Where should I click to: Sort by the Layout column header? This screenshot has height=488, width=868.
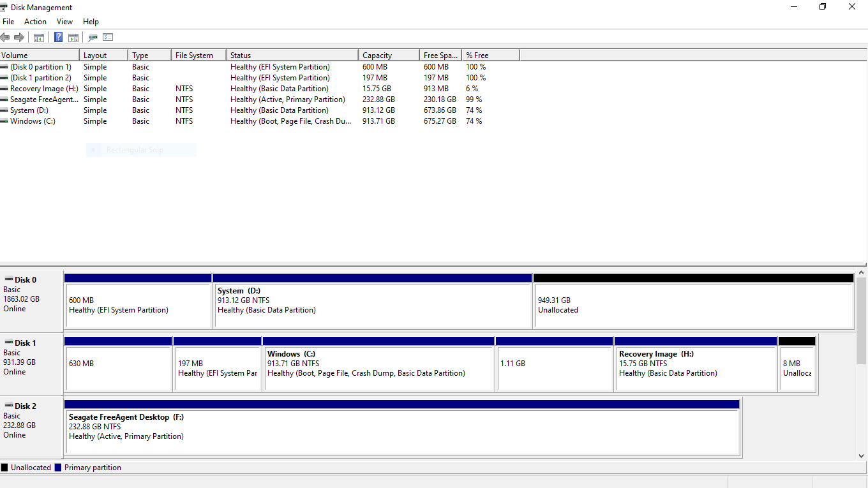(103, 55)
